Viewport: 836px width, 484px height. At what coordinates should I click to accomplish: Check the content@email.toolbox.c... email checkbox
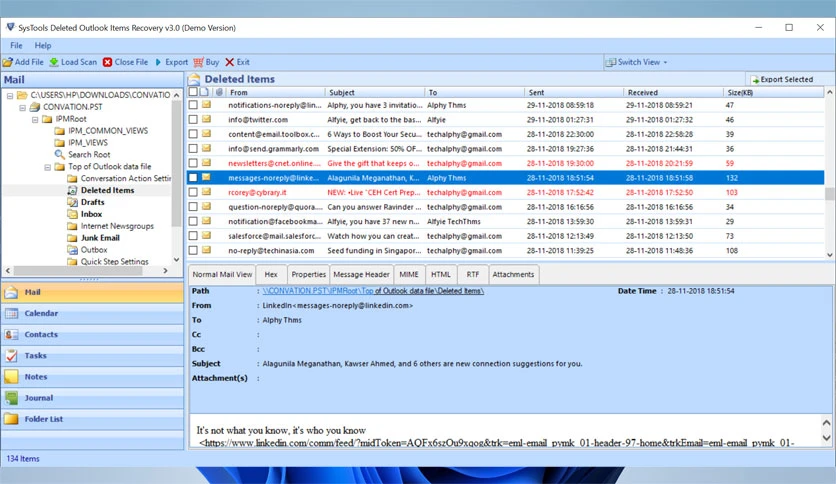pos(193,134)
